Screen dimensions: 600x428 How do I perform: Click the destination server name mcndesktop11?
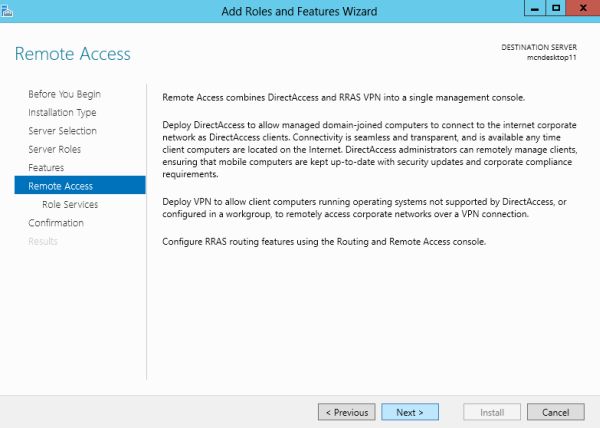[x=559, y=58]
